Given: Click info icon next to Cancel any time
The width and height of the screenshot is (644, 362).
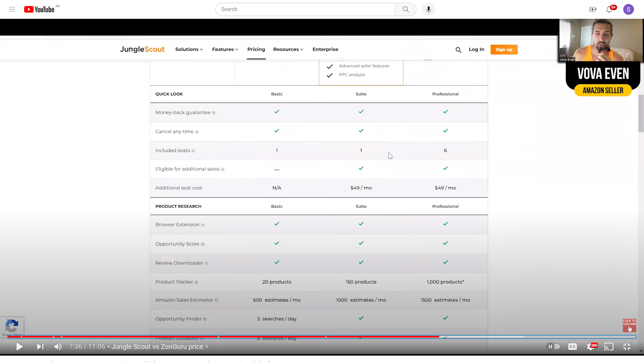Looking at the screenshot, I should [x=197, y=132].
